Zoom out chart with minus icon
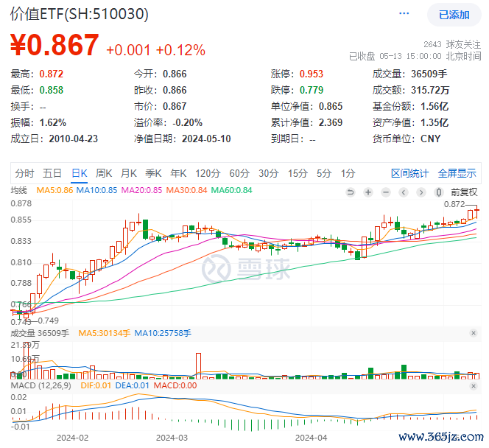The image size is (489, 448). [386, 192]
